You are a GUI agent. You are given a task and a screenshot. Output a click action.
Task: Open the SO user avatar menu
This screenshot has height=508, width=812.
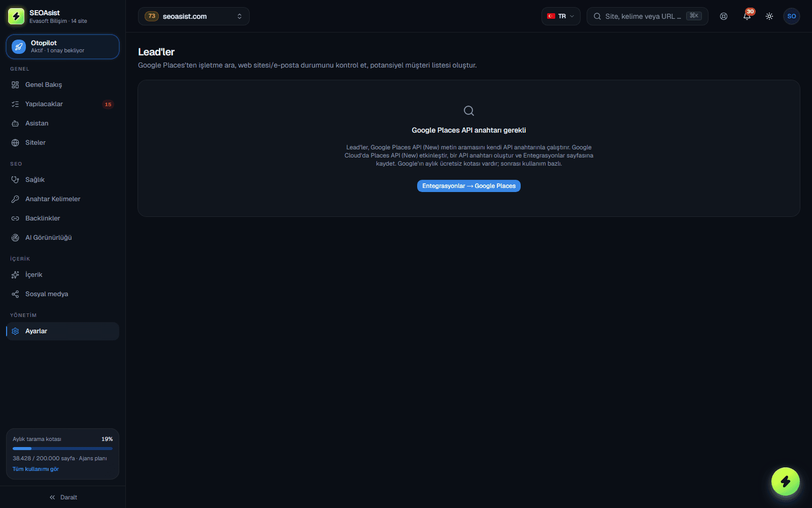point(792,16)
